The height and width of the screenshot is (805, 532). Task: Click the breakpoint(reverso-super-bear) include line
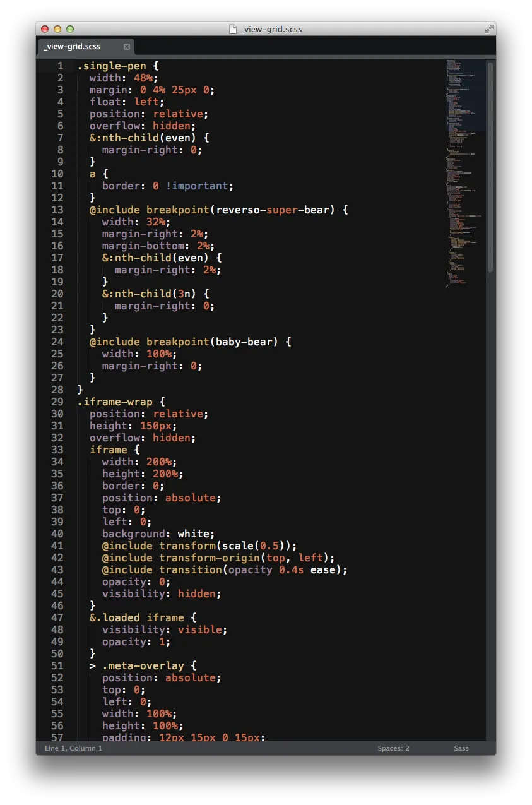click(x=218, y=210)
